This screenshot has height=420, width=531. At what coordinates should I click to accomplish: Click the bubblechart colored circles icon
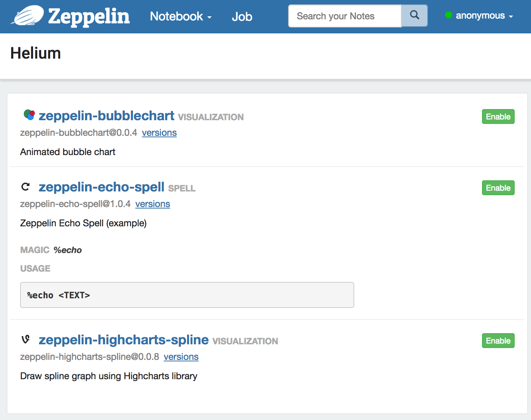[29, 115]
